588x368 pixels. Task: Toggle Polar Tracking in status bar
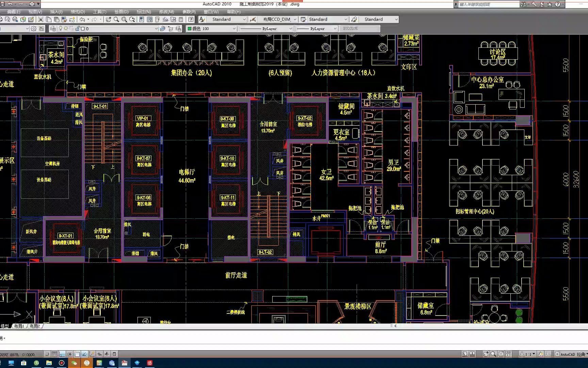[69, 354]
